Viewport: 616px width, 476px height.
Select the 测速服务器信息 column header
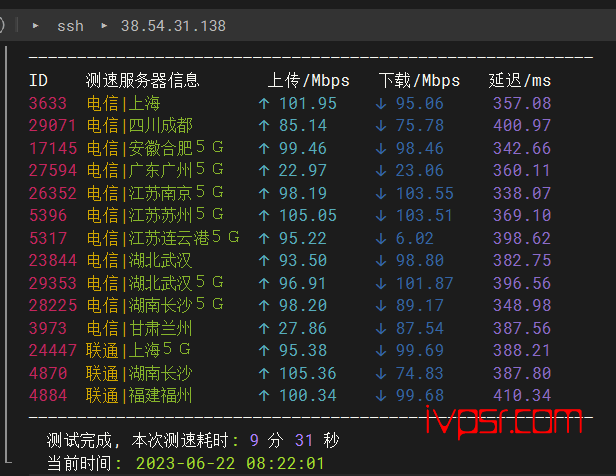point(143,81)
